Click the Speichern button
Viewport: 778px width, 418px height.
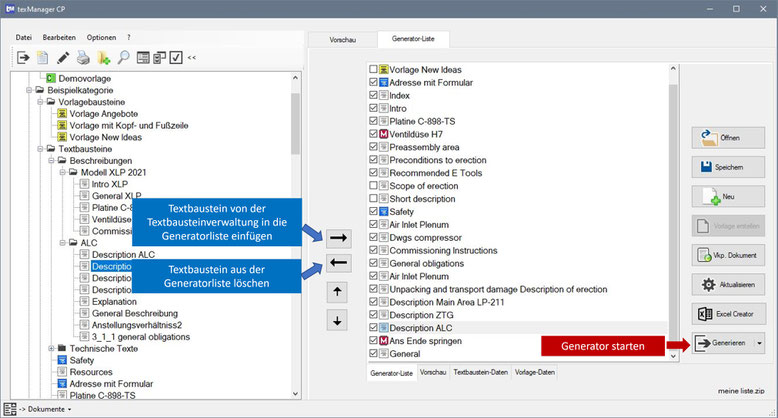728,167
